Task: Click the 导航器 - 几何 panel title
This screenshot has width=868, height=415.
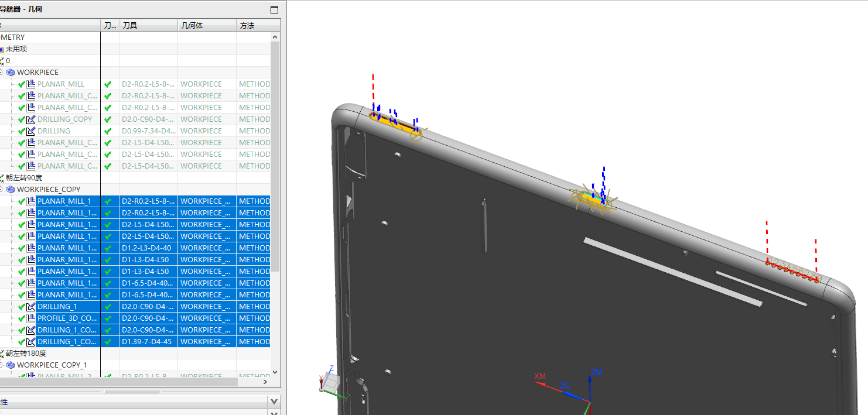Action: tap(21, 9)
